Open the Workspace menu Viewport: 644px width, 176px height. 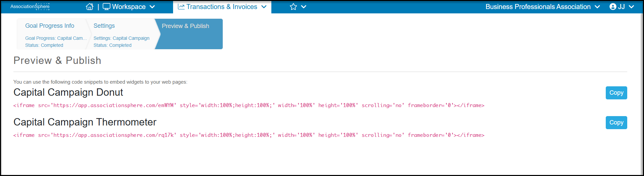tap(129, 7)
